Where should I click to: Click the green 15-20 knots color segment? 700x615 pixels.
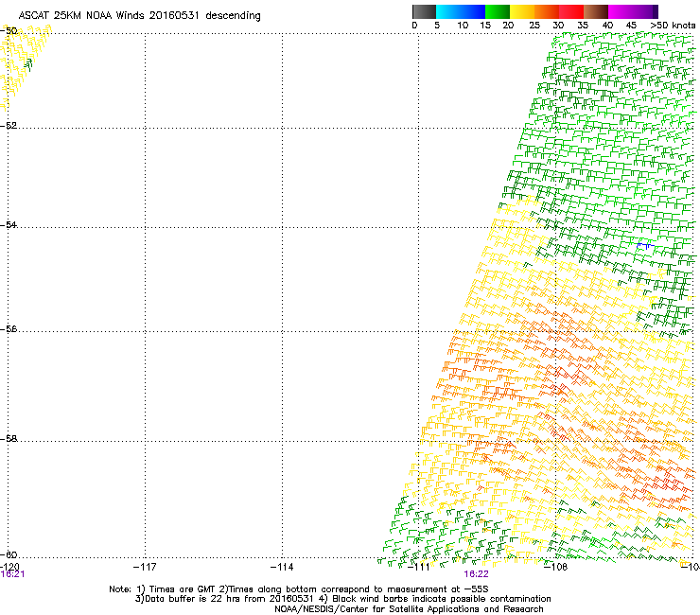tap(498, 11)
